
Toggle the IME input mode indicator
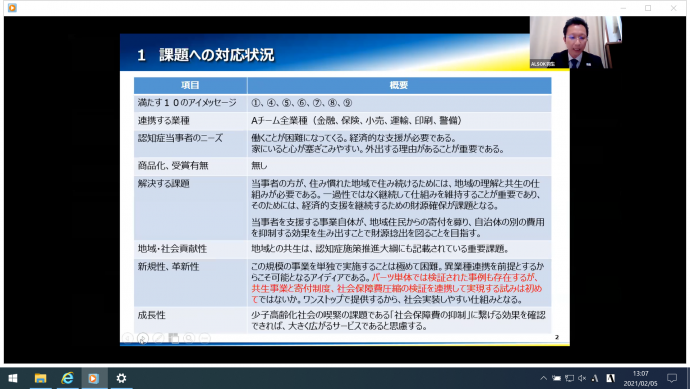pyautogui.click(x=610, y=378)
